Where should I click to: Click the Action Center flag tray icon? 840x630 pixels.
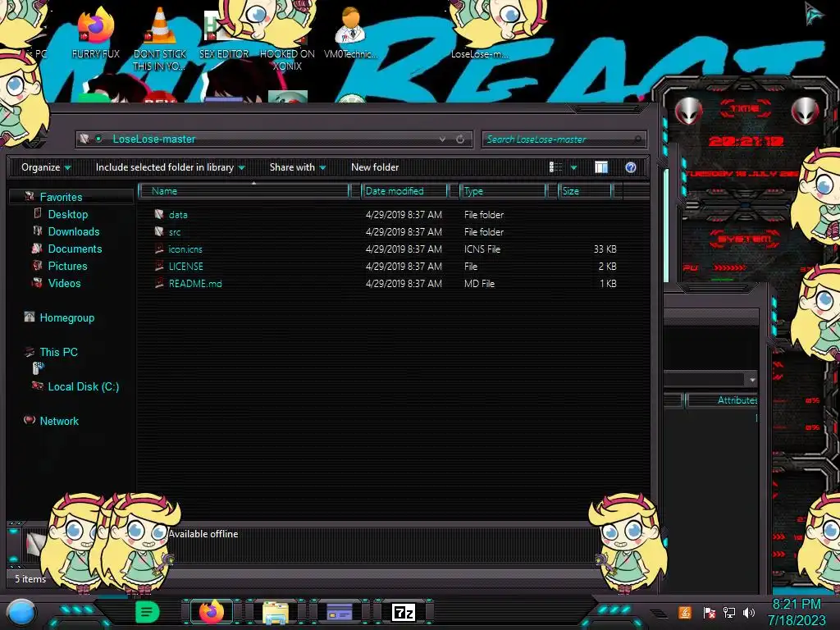710,612
